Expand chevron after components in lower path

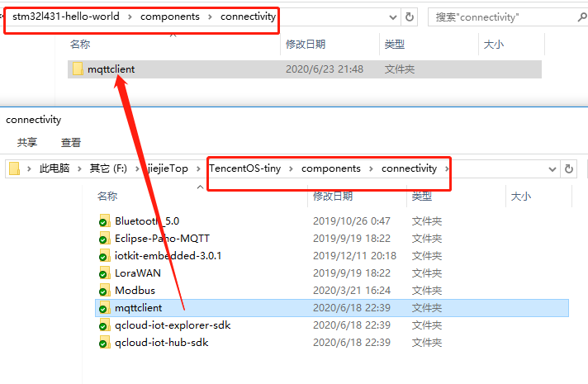pos(371,168)
